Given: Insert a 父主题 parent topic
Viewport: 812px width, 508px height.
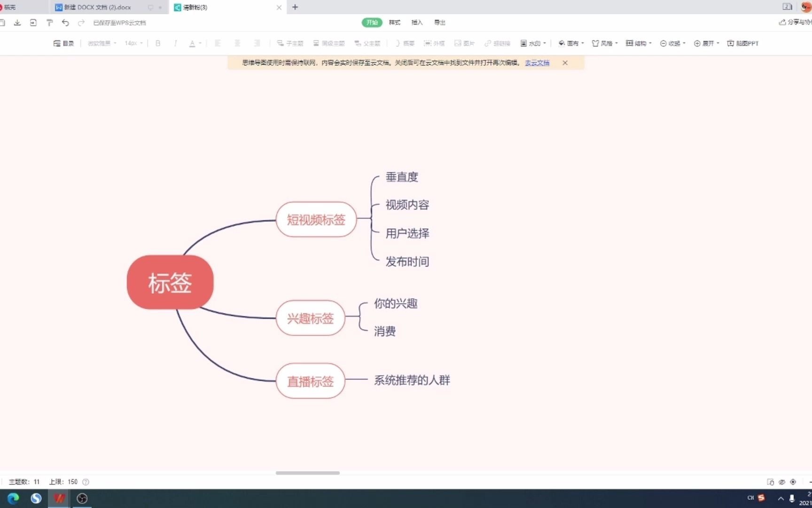Looking at the screenshot, I should point(367,43).
